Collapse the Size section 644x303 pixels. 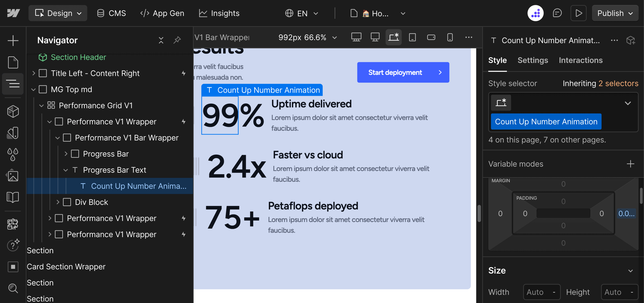(x=630, y=271)
